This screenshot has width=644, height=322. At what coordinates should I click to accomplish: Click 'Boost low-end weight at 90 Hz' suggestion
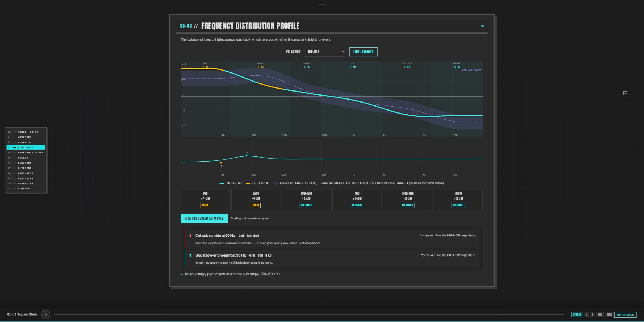click(x=332, y=258)
